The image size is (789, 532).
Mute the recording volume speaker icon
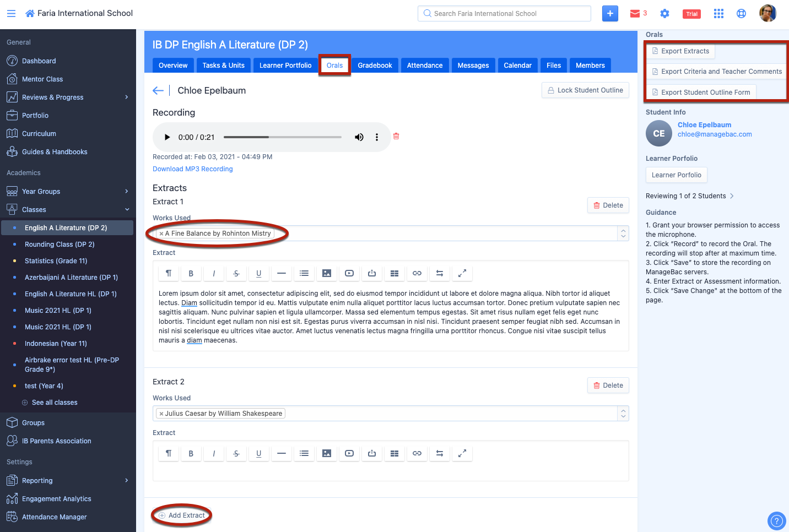[359, 137]
